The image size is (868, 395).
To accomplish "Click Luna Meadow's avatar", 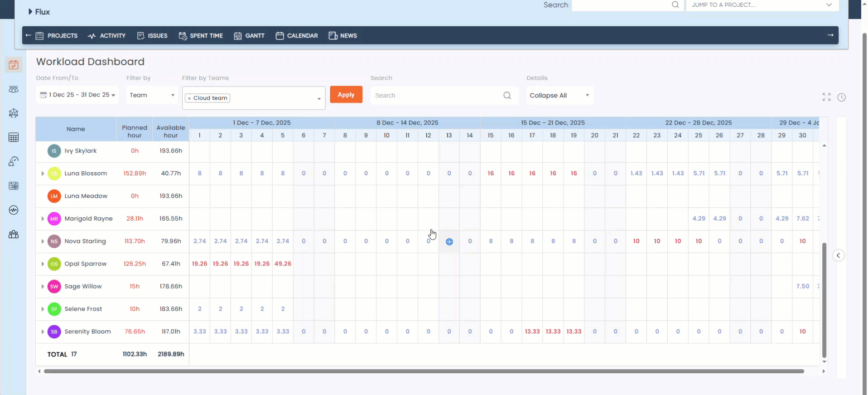I will pyautogui.click(x=54, y=196).
